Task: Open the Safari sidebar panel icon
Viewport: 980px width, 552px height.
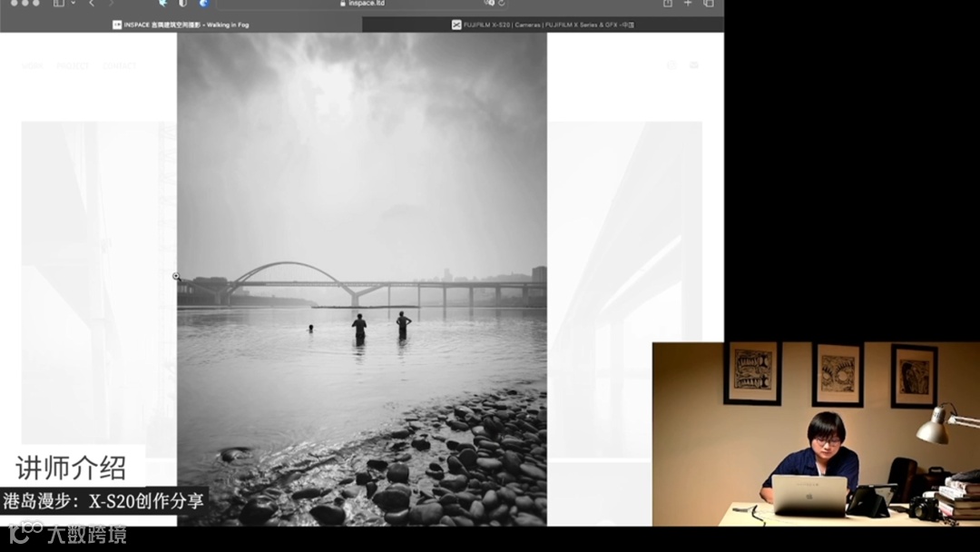Action: pos(59,3)
